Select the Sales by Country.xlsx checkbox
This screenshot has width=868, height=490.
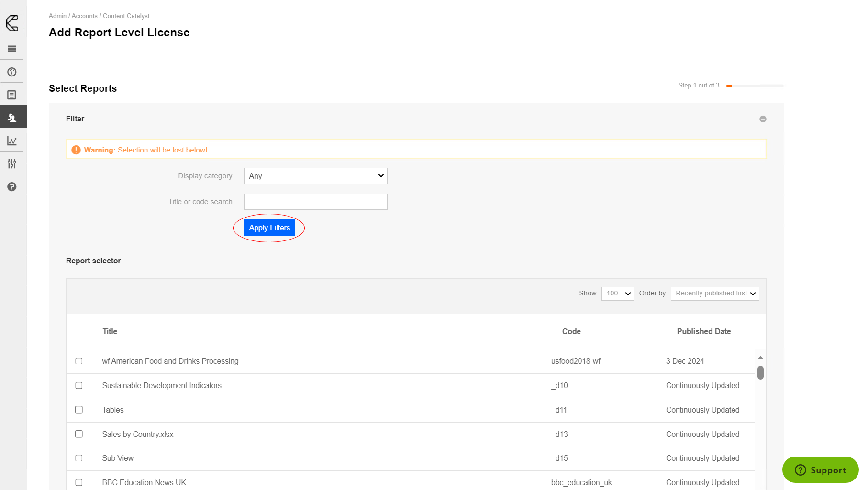[x=79, y=434]
